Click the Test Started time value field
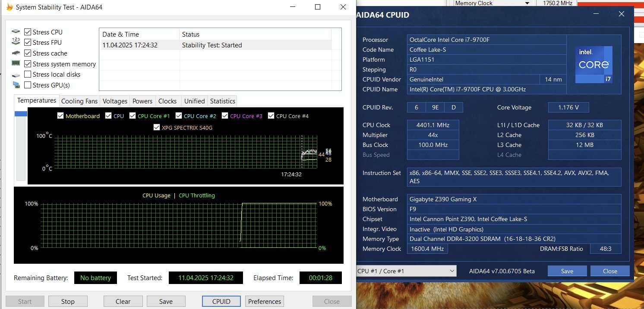 (x=205, y=278)
